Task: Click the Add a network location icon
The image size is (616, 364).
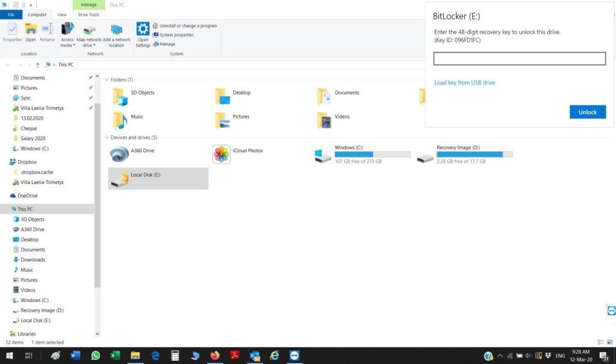Action: (x=116, y=29)
